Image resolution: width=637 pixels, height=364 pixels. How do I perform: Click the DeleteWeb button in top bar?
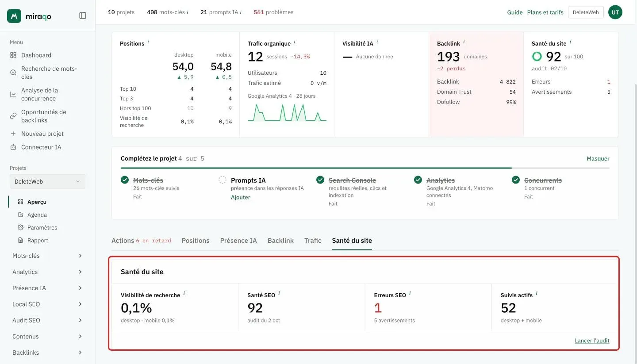(x=586, y=12)
